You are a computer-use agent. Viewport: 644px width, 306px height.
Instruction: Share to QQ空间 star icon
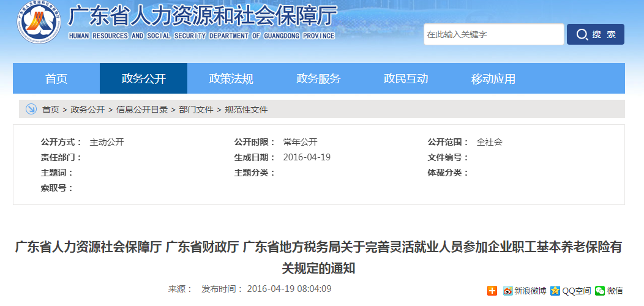[555, 291]
